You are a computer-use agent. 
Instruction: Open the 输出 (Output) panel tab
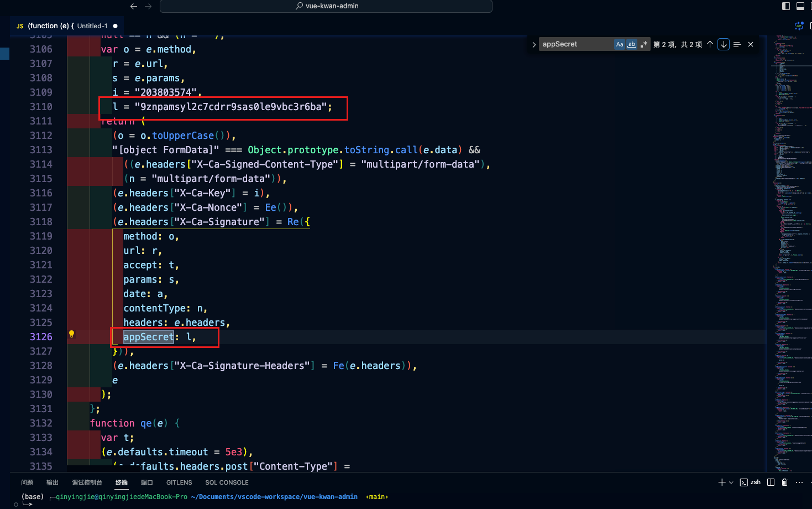coord(53,482)
